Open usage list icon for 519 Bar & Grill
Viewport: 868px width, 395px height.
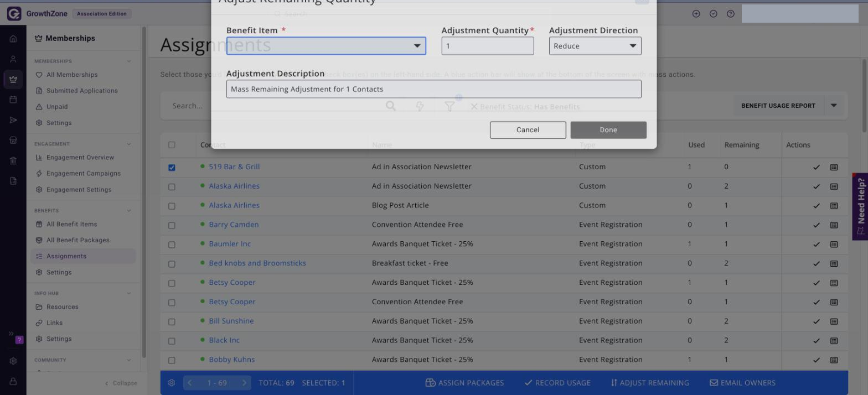pyautogui.click(x=834, y=167)
